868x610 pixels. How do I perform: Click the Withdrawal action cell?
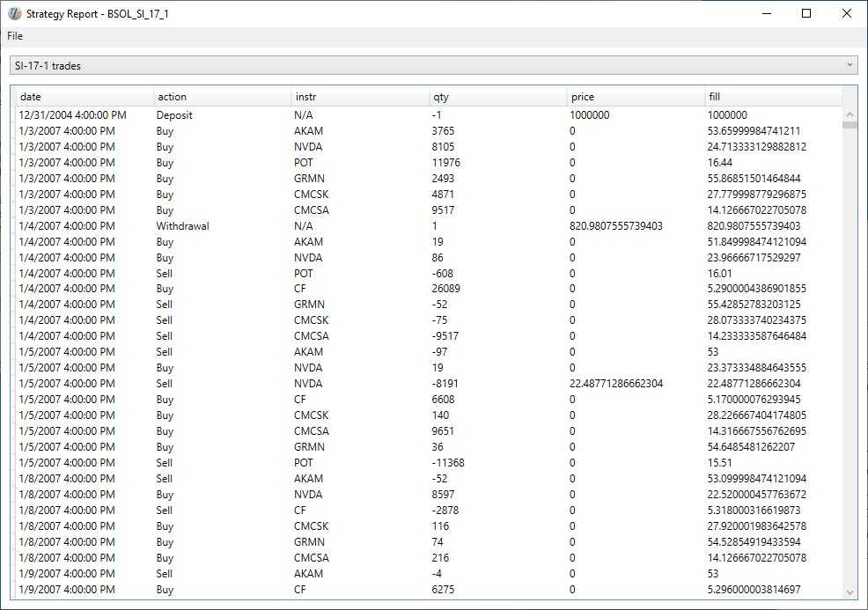pyautogui.click(x=183, y=226)
